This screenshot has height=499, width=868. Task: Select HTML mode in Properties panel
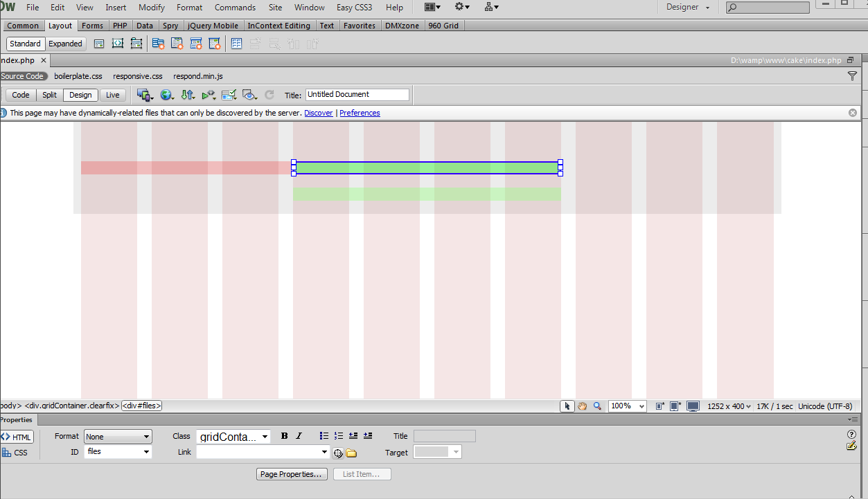pos(17,437)
